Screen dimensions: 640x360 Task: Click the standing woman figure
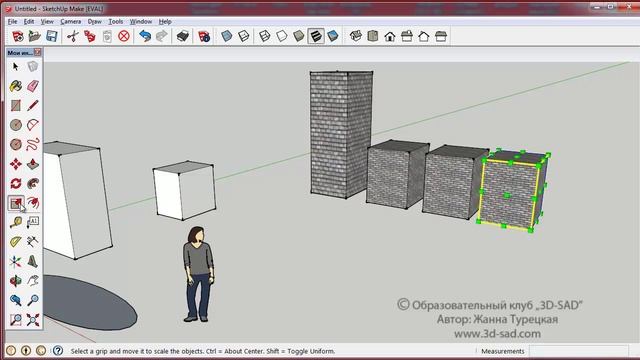coord(199,274)
